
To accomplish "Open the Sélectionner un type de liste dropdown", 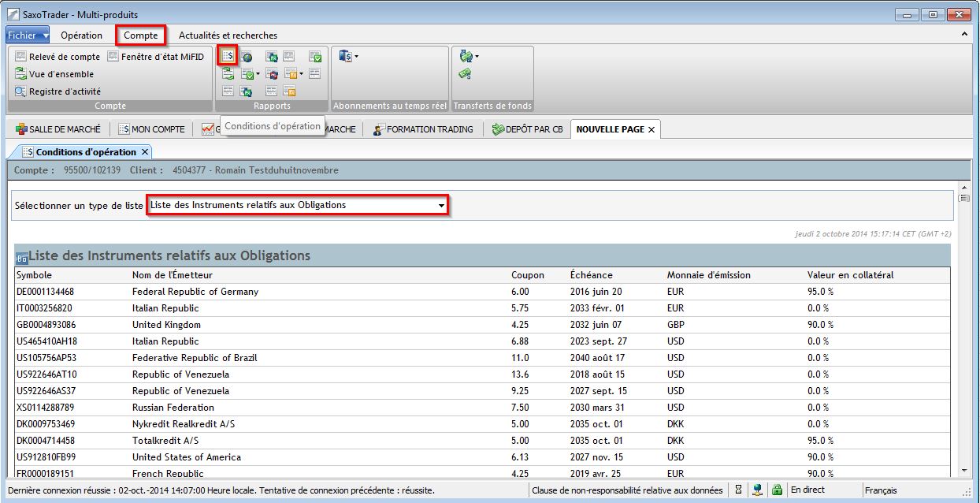I will coord(298,206).
